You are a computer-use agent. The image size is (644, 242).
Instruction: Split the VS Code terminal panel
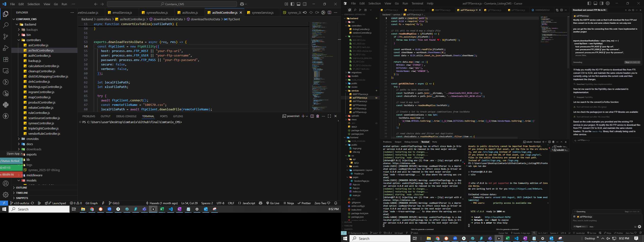(x=312, y=116)
